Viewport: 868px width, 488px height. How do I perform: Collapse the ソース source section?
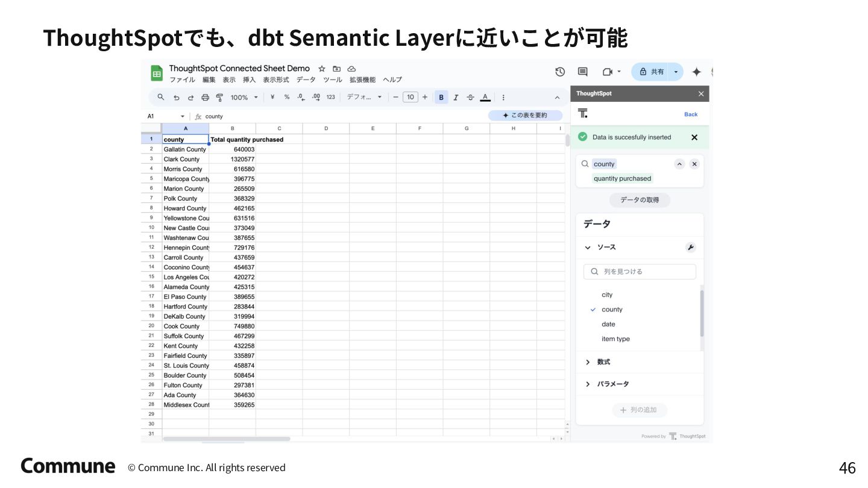pyautogui.click(x=588, y=248)
